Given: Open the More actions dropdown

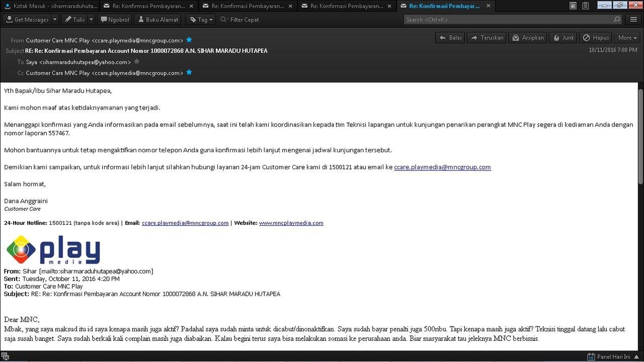Looking at the screenshot, I should pyautogui.click(x=627, y=38).
